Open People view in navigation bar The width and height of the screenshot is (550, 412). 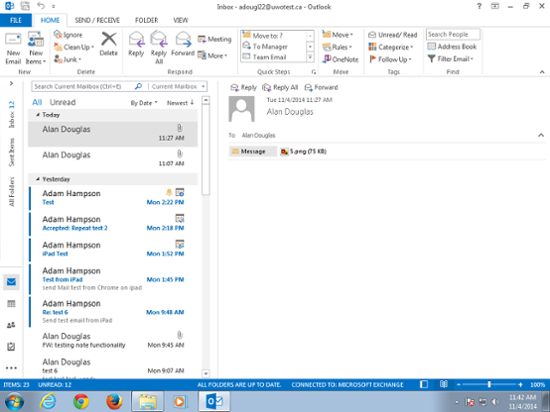coord(11,325)
